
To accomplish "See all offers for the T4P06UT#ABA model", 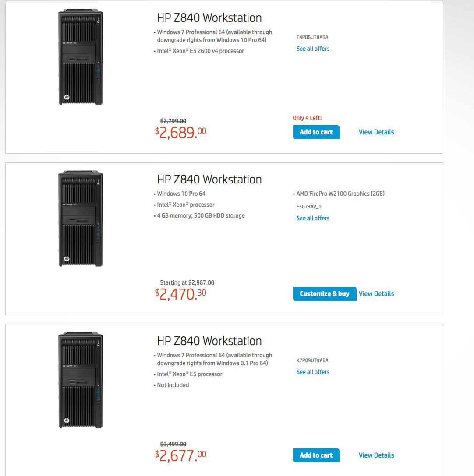I will coord(313,49).
